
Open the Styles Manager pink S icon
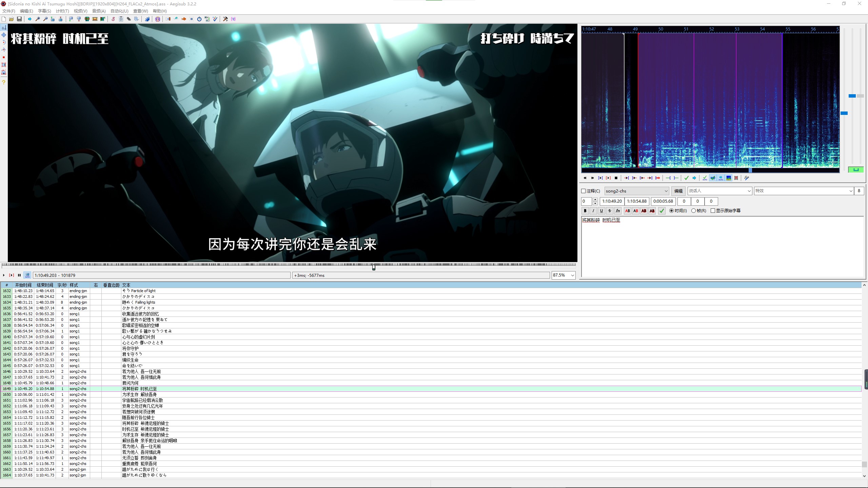tap(113, 19)
